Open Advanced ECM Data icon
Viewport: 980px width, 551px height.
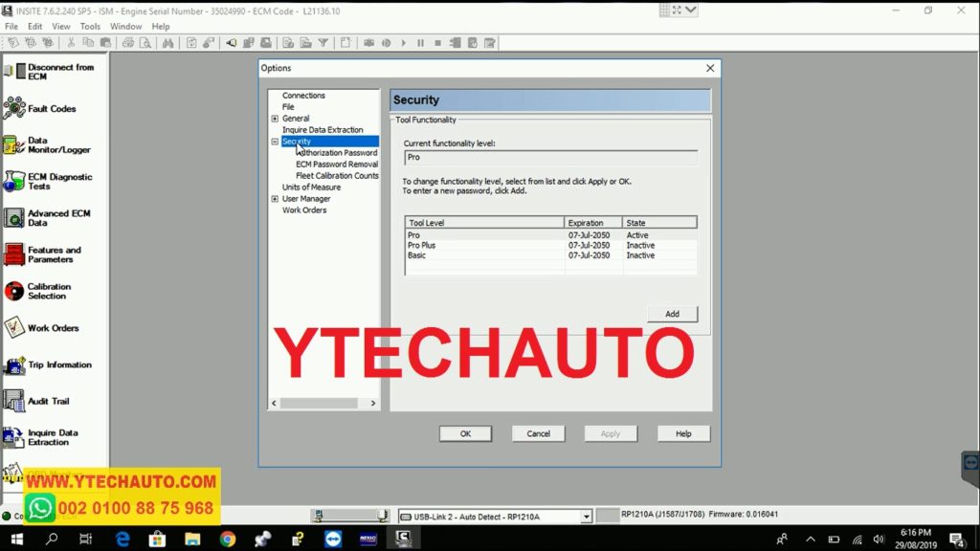pyautogui.click(x=13, y=218)
